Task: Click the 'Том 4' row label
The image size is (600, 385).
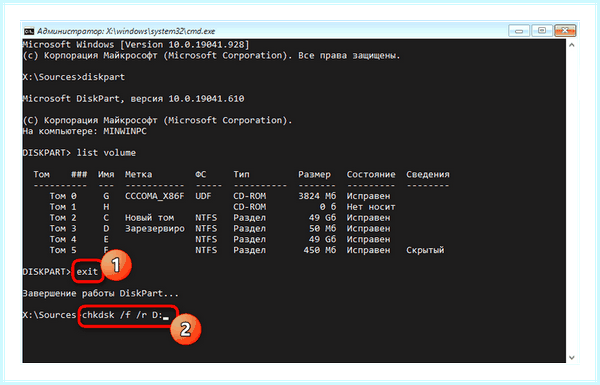Action: tap(63, 239)
